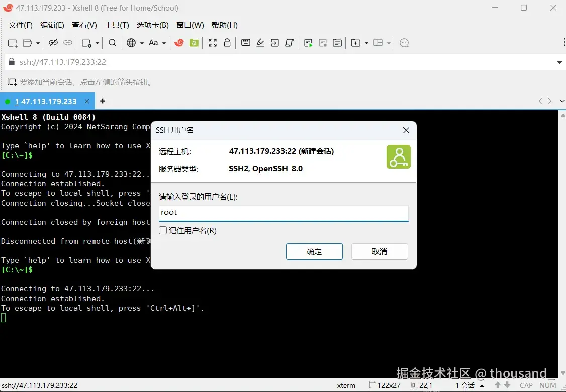Launch the red Xshell swirl icon

pyautogui.click(x=179, y=43)
